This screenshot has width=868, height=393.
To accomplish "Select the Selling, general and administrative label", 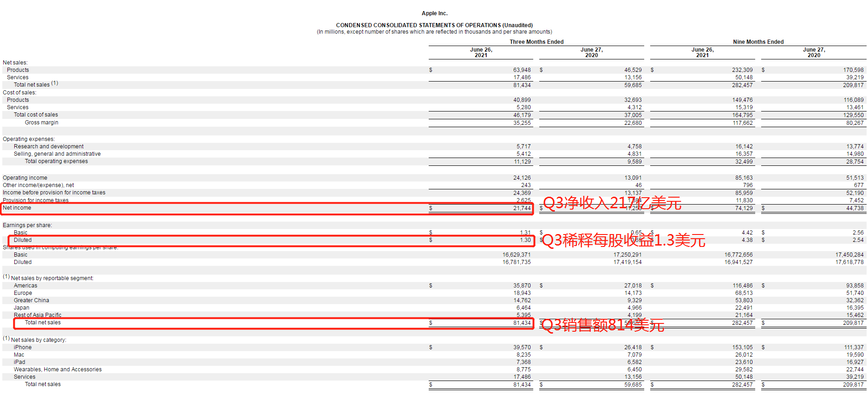I will click(x=57, y=154).
